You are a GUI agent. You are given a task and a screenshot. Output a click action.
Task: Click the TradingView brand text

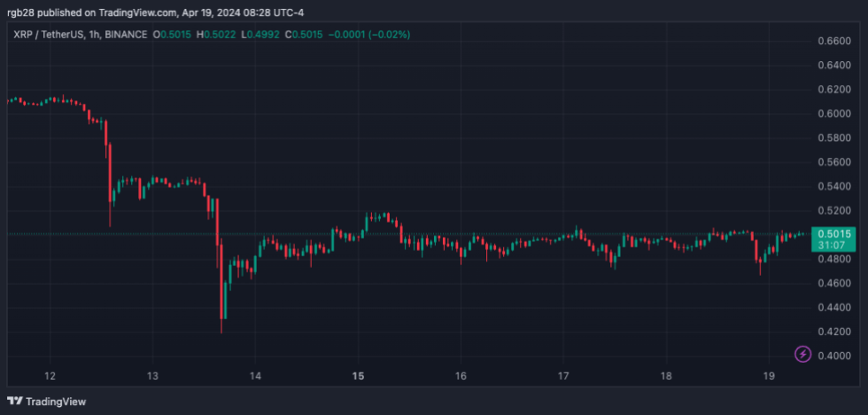click(56, 402)
